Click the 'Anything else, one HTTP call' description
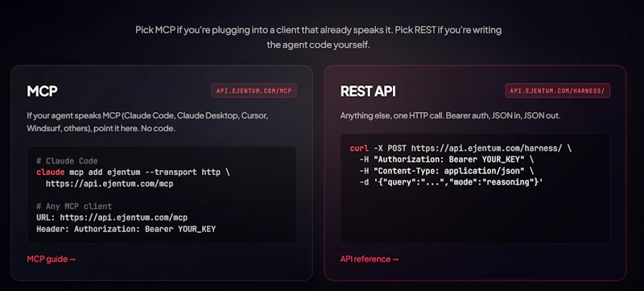The width and height of the screenshot is (644, 291). pyautogui.click(x=450, y=116)
